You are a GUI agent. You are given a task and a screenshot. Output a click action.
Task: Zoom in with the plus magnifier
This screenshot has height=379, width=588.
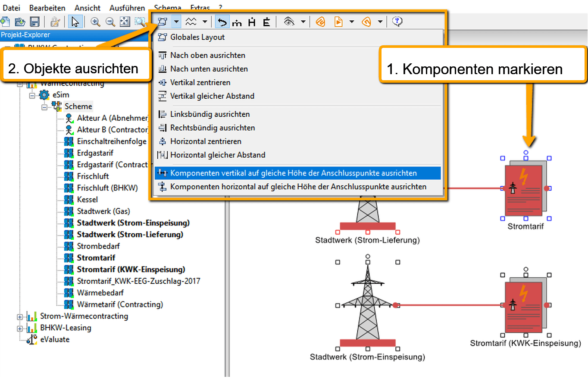click(x=95, y=22)
